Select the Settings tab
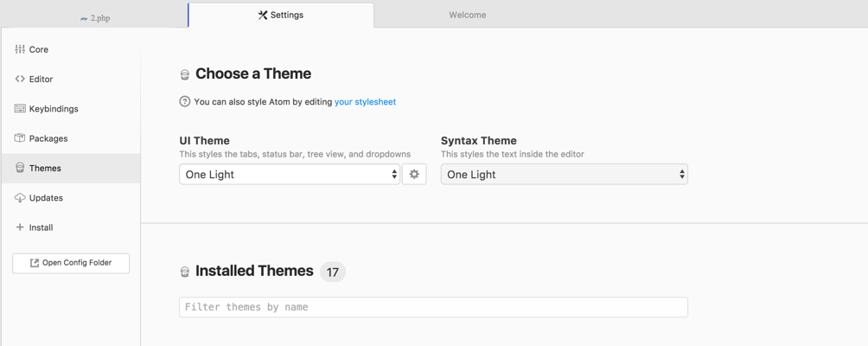The width and height of the screenshot is (868, 346). pyautogui.click(x=281, y=15)
